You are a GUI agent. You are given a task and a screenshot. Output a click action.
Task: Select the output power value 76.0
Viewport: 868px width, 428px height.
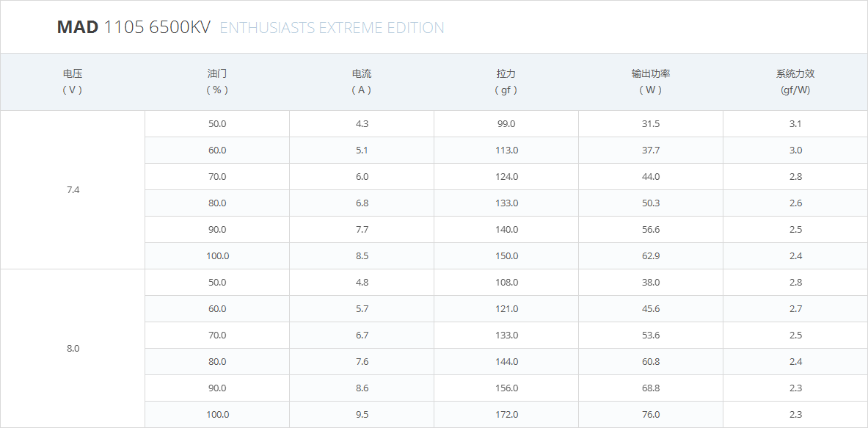651,414
